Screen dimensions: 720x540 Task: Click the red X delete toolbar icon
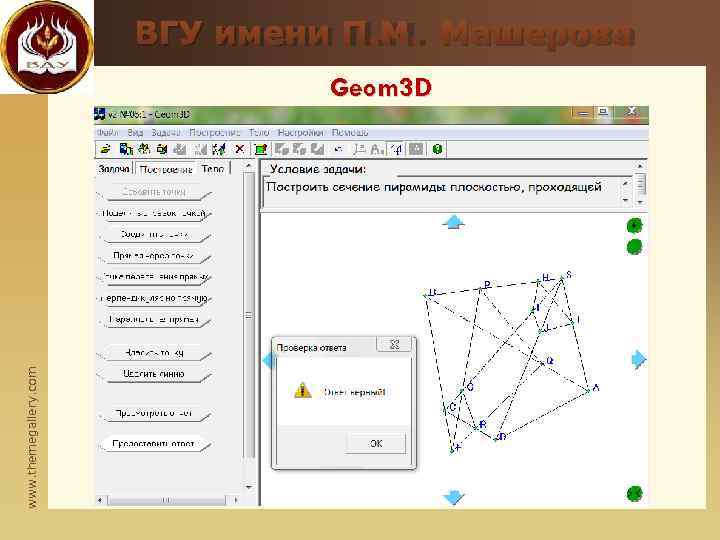[239, 149]
